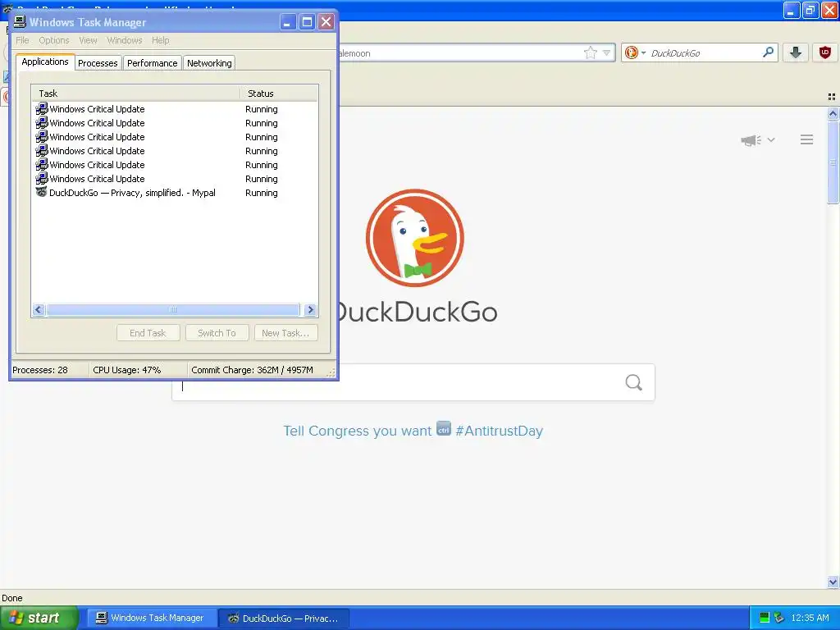Open the Tell Congress #AntitrustDay link
Viewport: 840px width, 630px height.
point(413,431)
